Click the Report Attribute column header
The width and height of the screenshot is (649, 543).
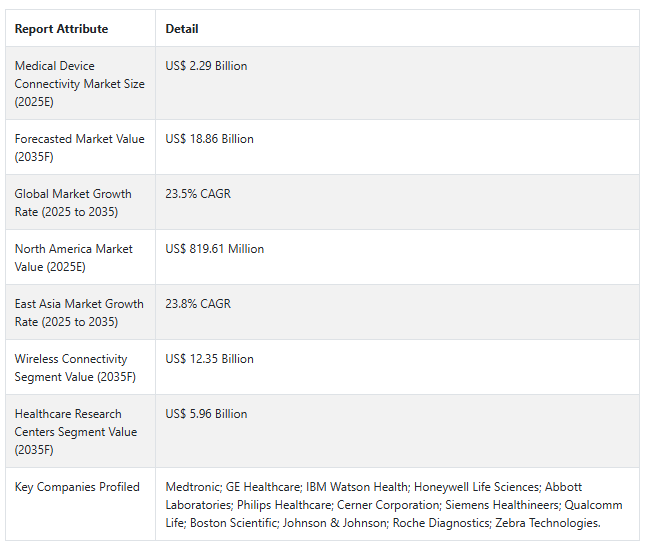click(61, 29)
